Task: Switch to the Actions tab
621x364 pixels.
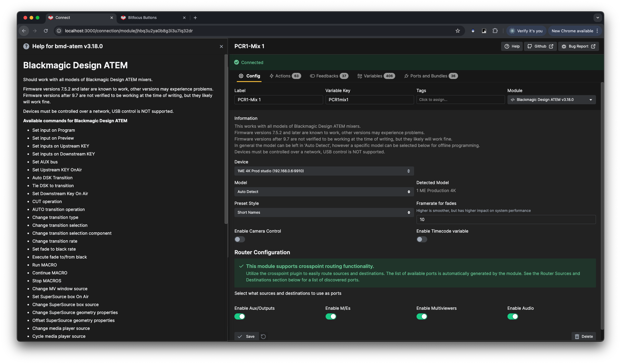Action: (285, 76)
